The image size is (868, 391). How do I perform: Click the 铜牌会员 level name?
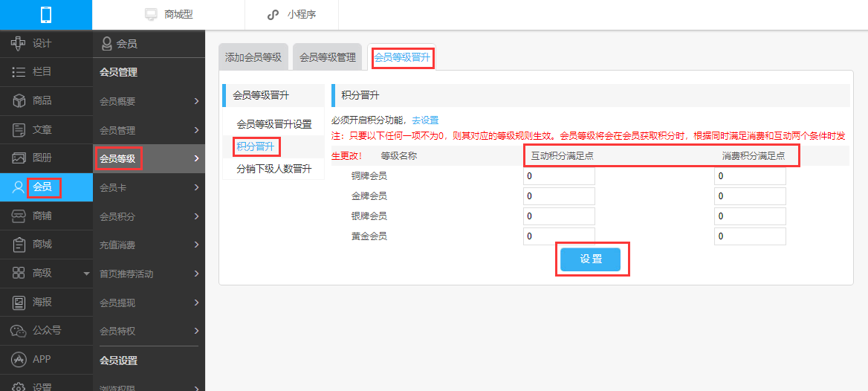[369, 176]
